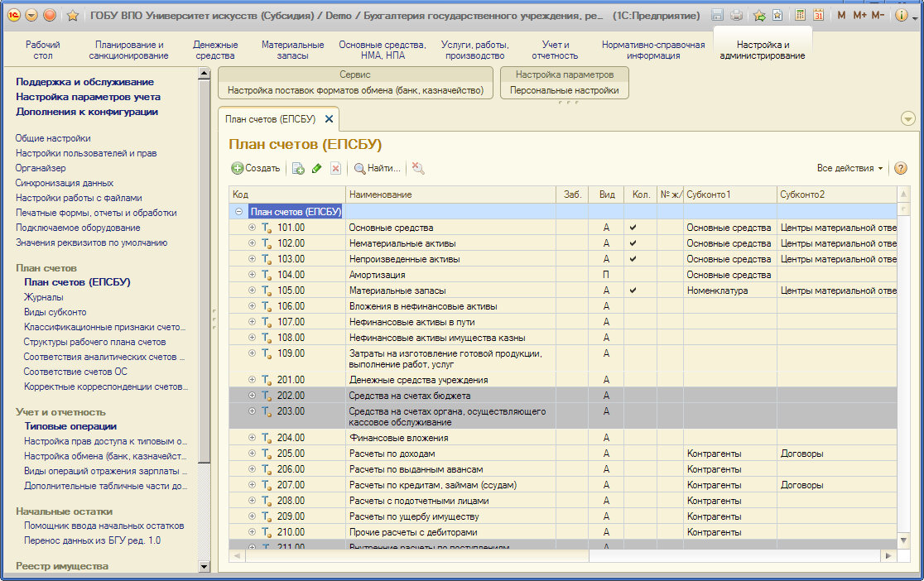
Task: Click the Субконто1 column header
Action: click(x=729, y=194)
